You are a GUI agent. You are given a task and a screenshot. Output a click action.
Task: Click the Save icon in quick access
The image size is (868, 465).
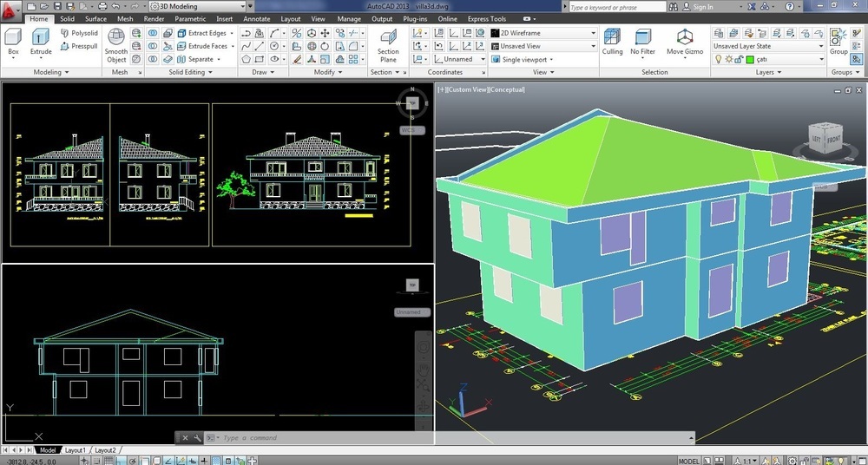click(x=57, y=7)
